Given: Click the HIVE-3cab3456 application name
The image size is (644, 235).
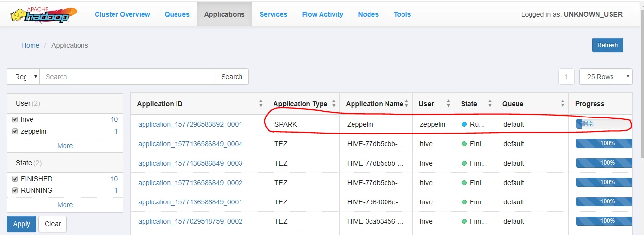Looking at the screenshot, I should pos(375,221).
